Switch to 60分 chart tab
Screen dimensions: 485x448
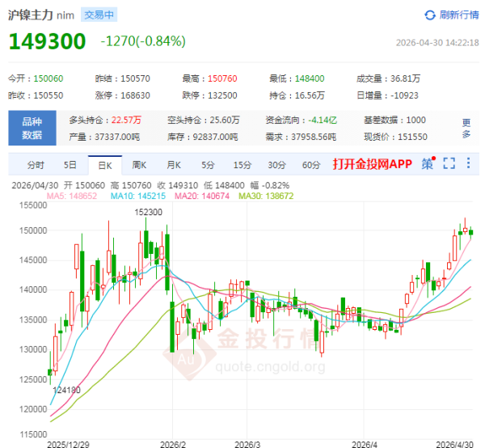tap(311, 165)
